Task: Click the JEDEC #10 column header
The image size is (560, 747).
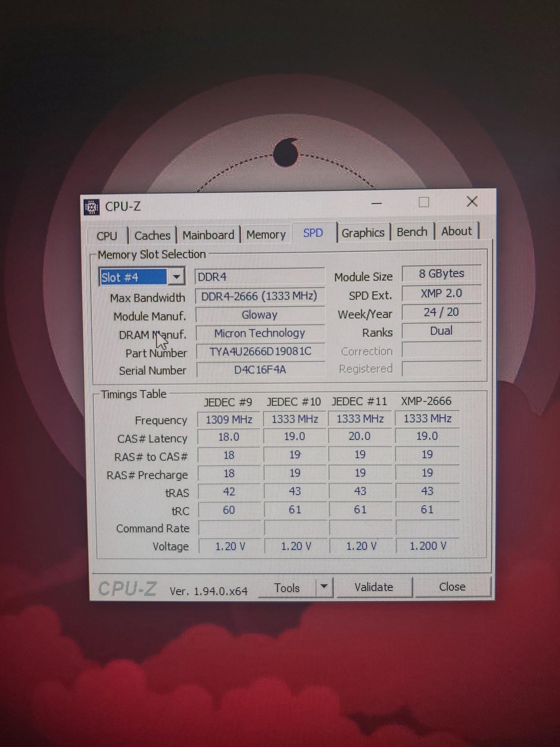Action: click(294, 402)
